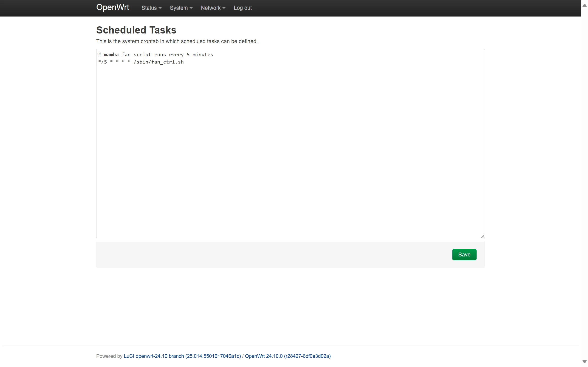The width and height of the screenshot is (588, 367).
Task: Log out of the router interface
Action: [x=243, y=8]
